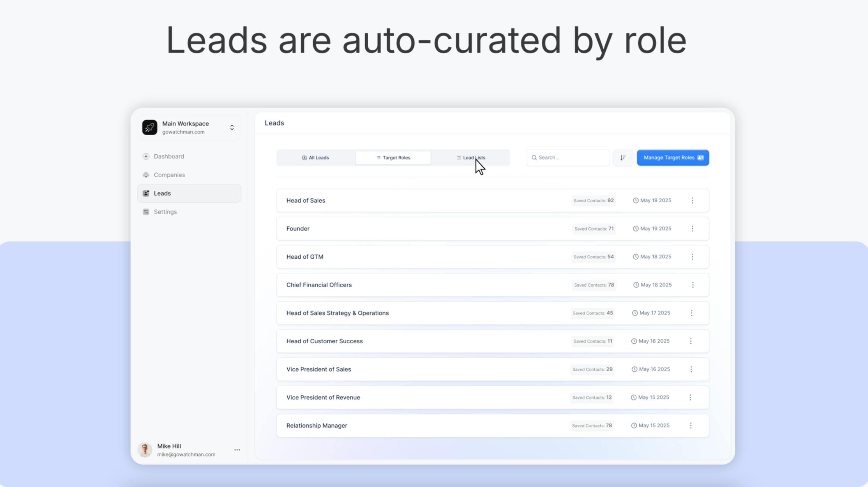Image resolution: width=868 pixels, height=487 pixels.
Task: Click the May 17 2025 date
Action: (655, 313)
